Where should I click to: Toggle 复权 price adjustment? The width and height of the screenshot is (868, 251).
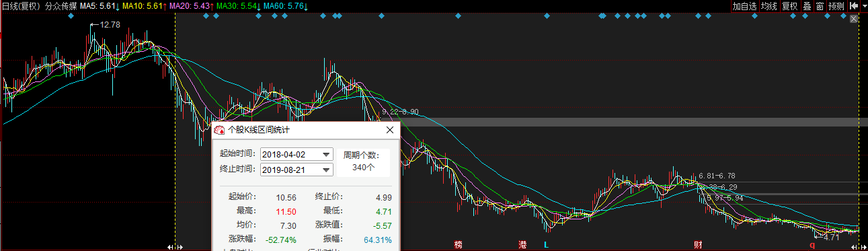tap(789, 6)
